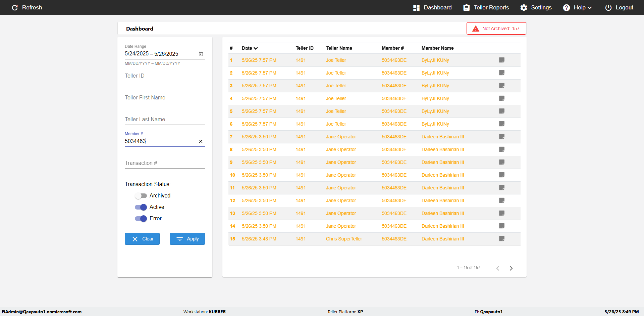Click the Not Archived warning alert
This screenshot has width=644, height=316.
(x=496, y=29)
